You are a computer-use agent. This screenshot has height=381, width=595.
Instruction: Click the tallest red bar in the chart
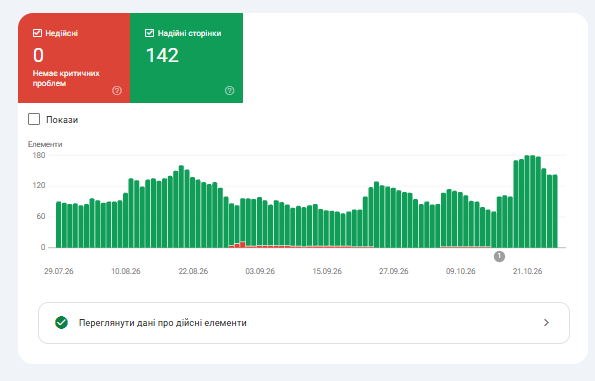coord(242,245)
